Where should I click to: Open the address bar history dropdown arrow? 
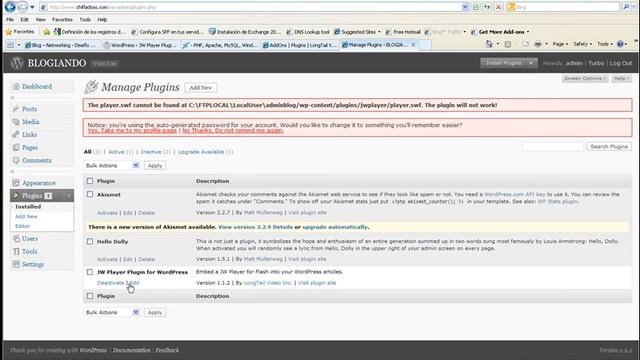point(464,7)
